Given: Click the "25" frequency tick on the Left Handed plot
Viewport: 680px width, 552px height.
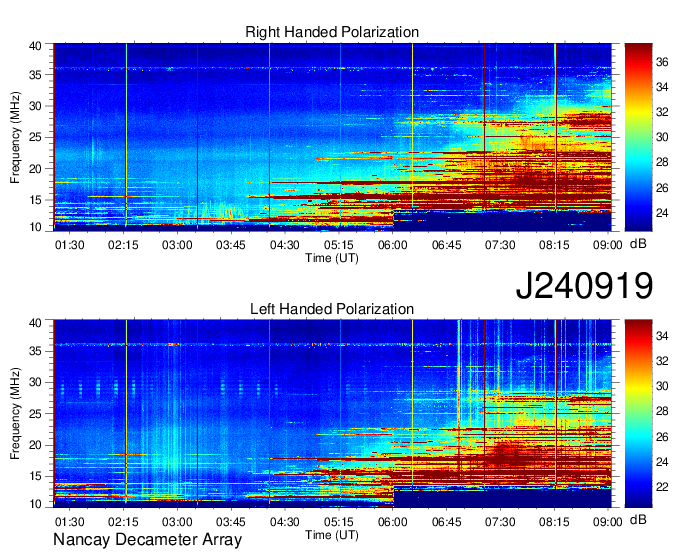Looking at the screenshot, I should (36, 414).
